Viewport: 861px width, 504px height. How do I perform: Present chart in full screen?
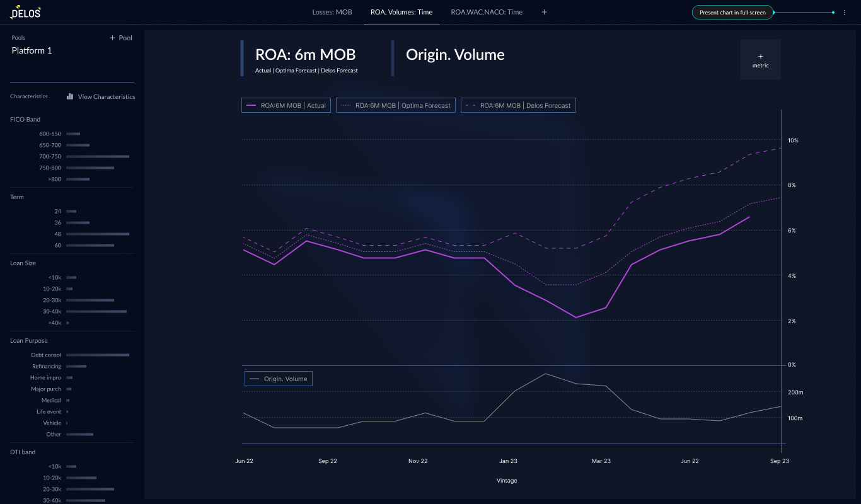(732, 13)
